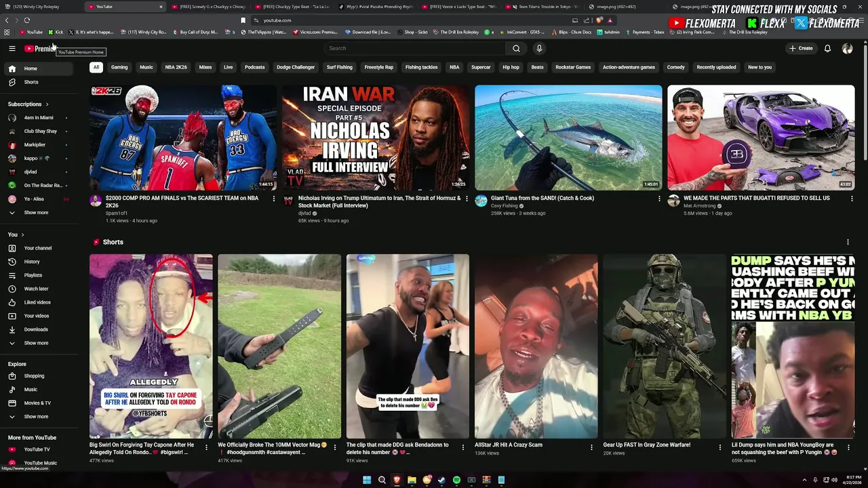Click the search magnifier button
Image resolution: width=868 pixels, height=488 pixels.
516,48
